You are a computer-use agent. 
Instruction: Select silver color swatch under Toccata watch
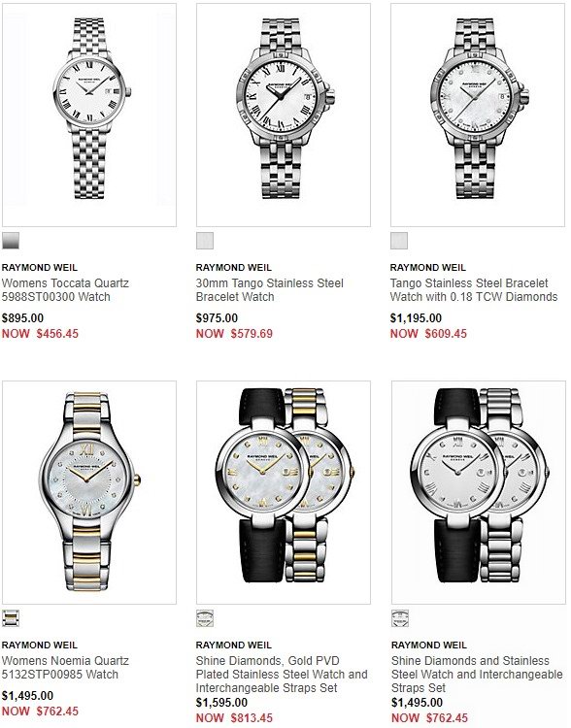(x=11, y=241)
